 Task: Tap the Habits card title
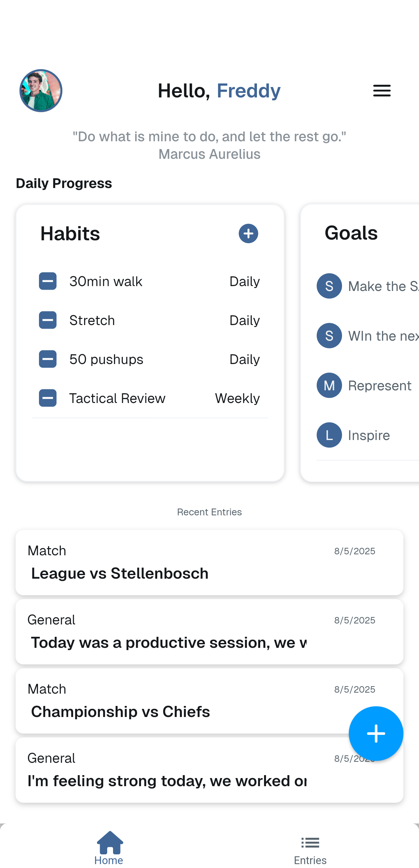coord(70,233)
